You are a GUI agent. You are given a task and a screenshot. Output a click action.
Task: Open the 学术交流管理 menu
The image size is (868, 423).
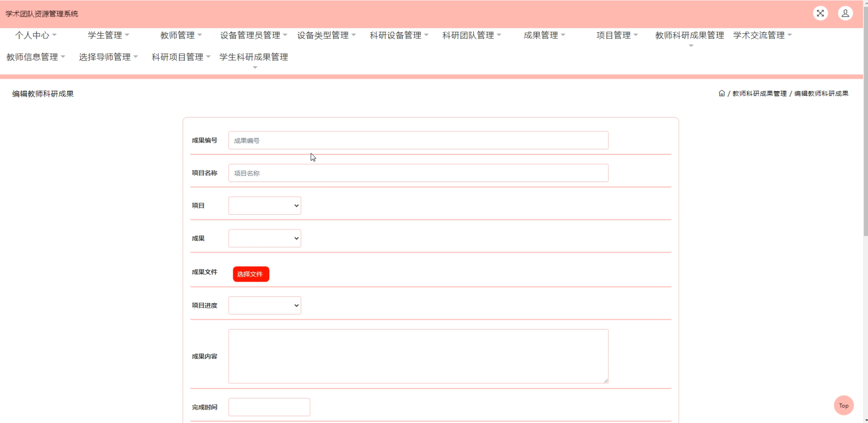coord(762,35)
